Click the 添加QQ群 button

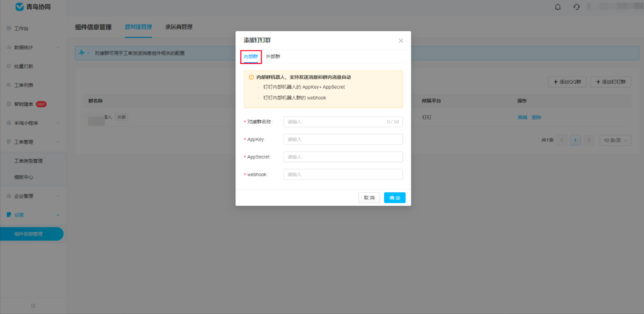coord(567,82)
